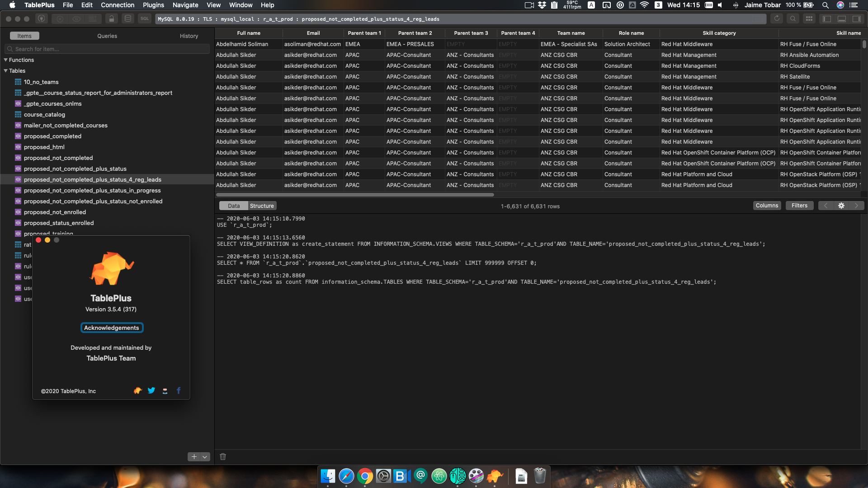The image size is (868, 488).
Task: Open the Connection menu in menu bar
Action: (x=118, y=5)
